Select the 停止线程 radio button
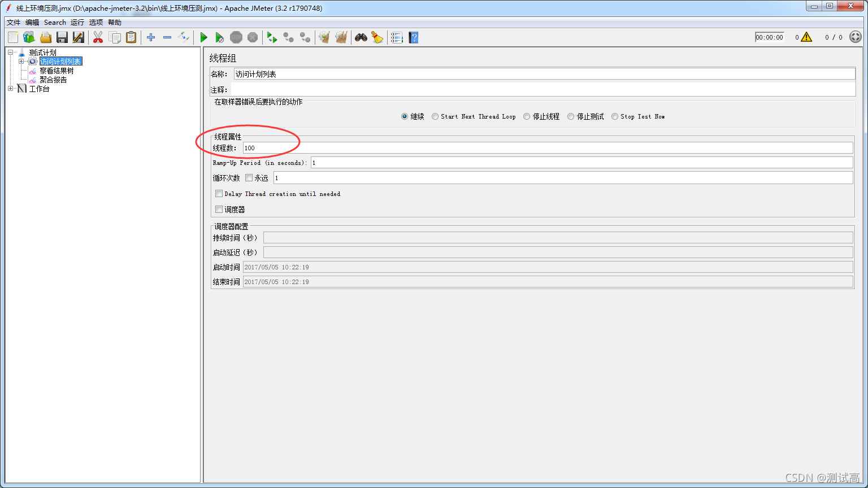This screenshot has height=488, width=868. [527, 116]
